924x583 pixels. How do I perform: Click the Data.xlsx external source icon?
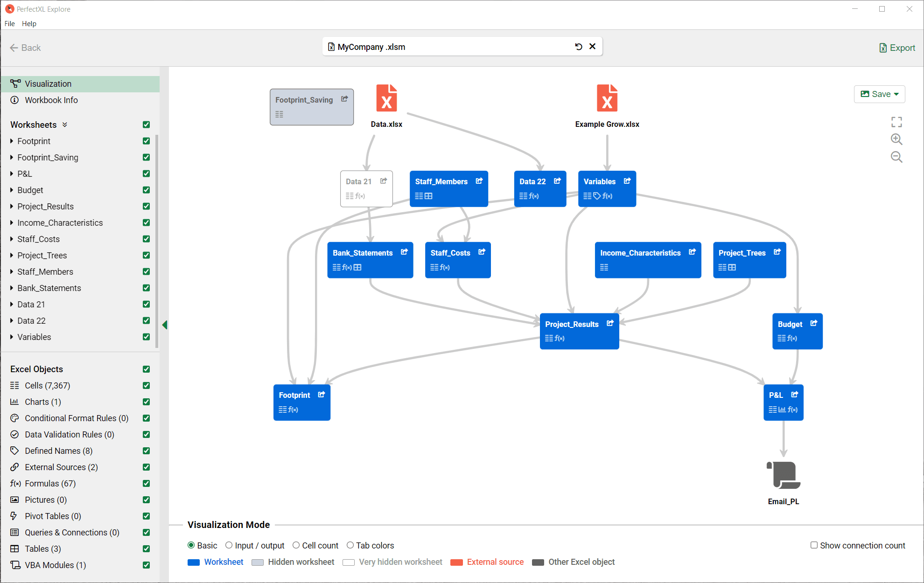click(x=386, y=98)
